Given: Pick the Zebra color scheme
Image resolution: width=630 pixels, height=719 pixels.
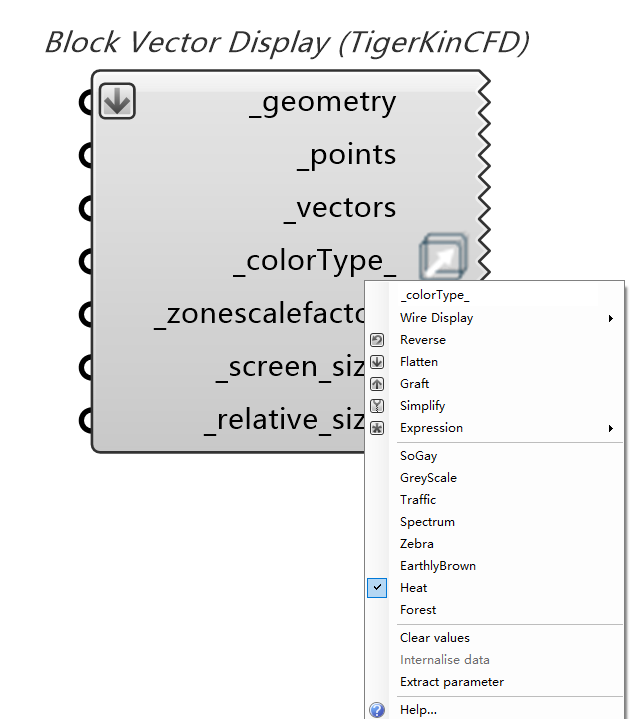Looking at the screenshot, I should [417, 544].
